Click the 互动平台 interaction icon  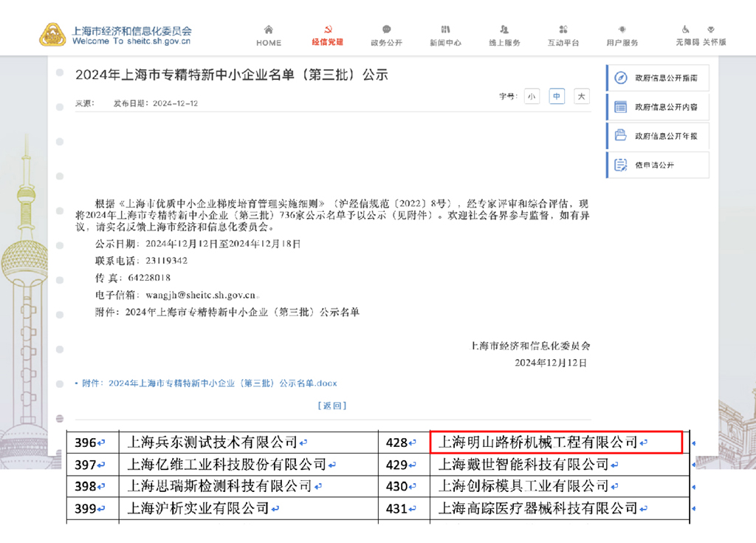(563, 30)
